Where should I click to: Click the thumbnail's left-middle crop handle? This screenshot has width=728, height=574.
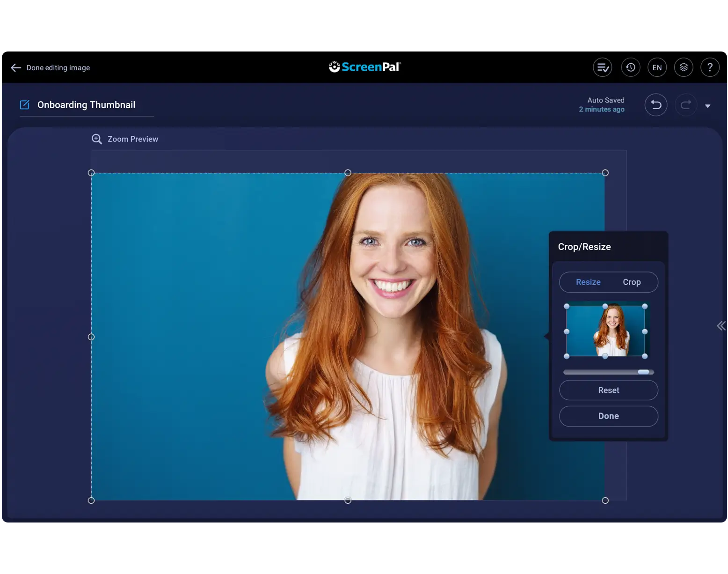click(x=567, y=331)
